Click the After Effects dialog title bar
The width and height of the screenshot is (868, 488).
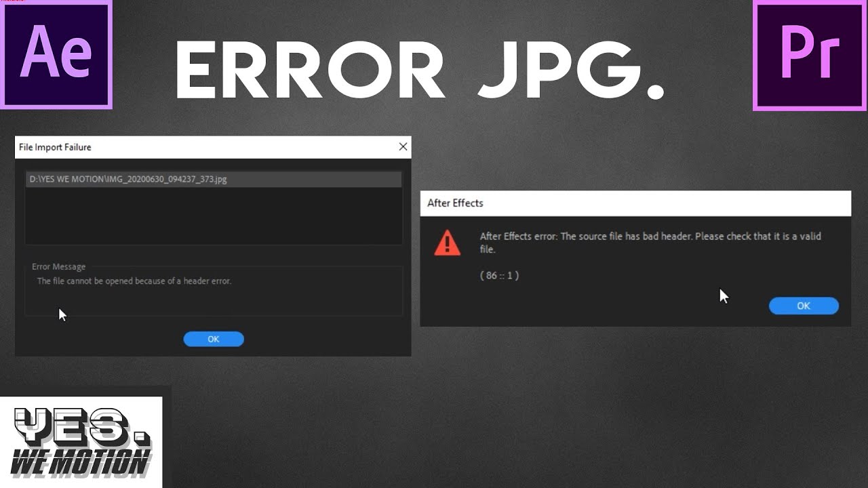[635, 203]
